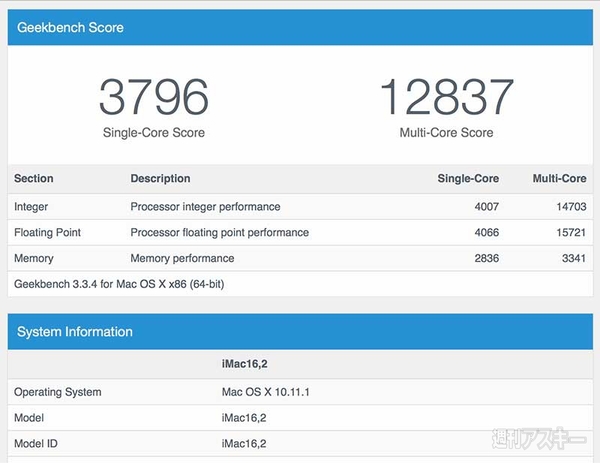Select Memory multi-core value 3341
The height and width of the screenshot is (463, 600).
574,258
